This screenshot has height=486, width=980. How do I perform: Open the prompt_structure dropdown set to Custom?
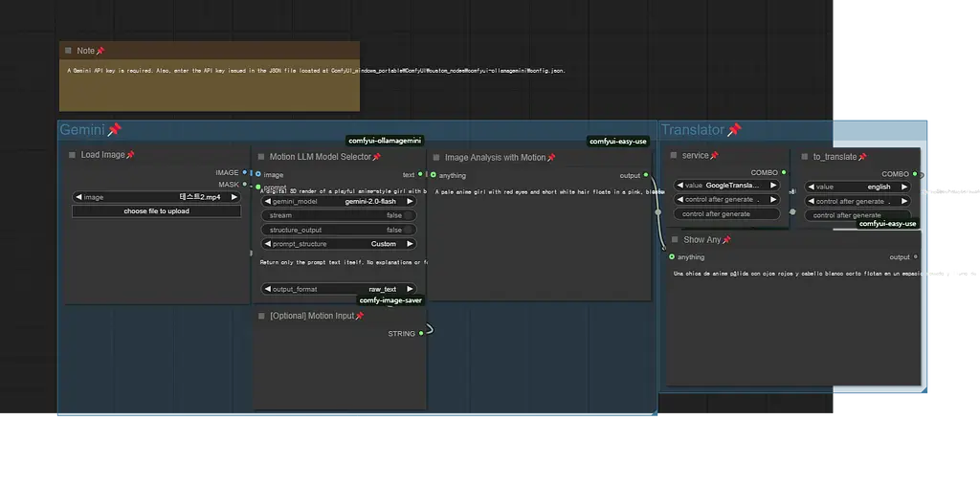[338, 244]
